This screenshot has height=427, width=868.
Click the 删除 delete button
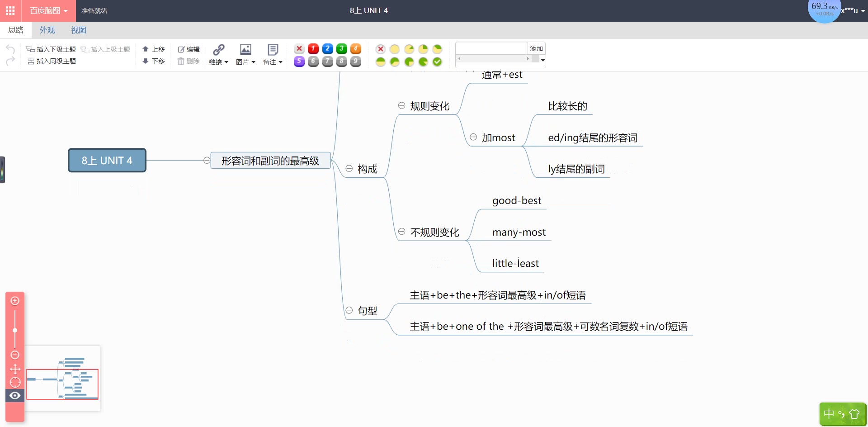[189, 61]
